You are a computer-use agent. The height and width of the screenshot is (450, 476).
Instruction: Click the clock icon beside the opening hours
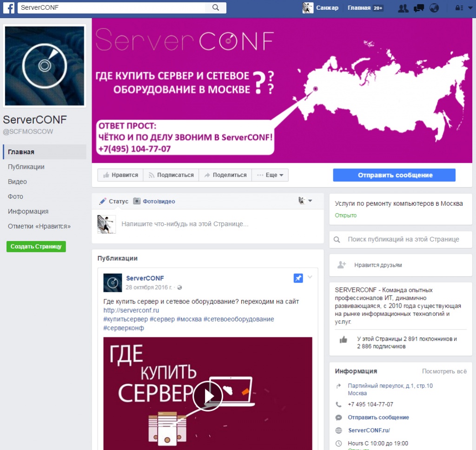pyautogui.click(x=338, y=443)
